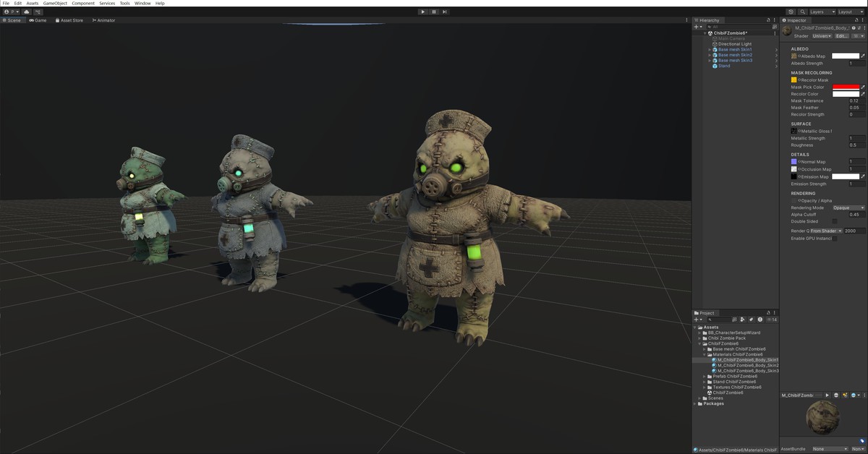The image size is (868, 454).
Task: Click the Hierarchy create plus button
Action: coord(698,27)
